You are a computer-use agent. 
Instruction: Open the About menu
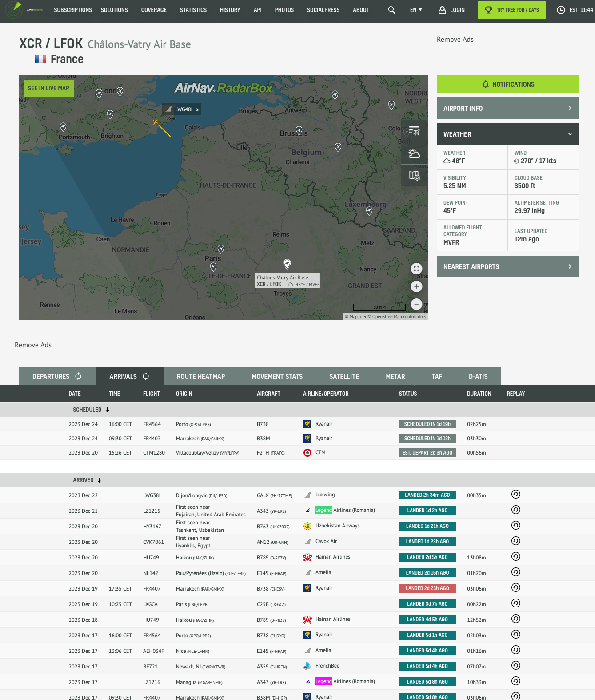(361, 10)
